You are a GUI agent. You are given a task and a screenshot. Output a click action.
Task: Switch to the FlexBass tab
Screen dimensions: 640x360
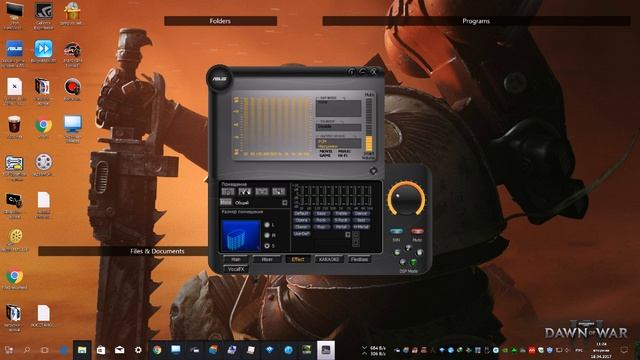tap(360, 259)
